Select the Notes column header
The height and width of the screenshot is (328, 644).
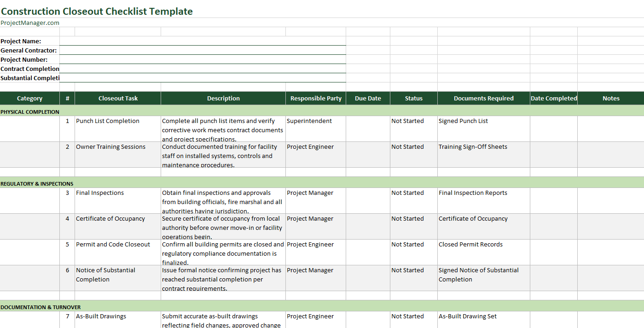pyautogui.click(x=611, y=98)
